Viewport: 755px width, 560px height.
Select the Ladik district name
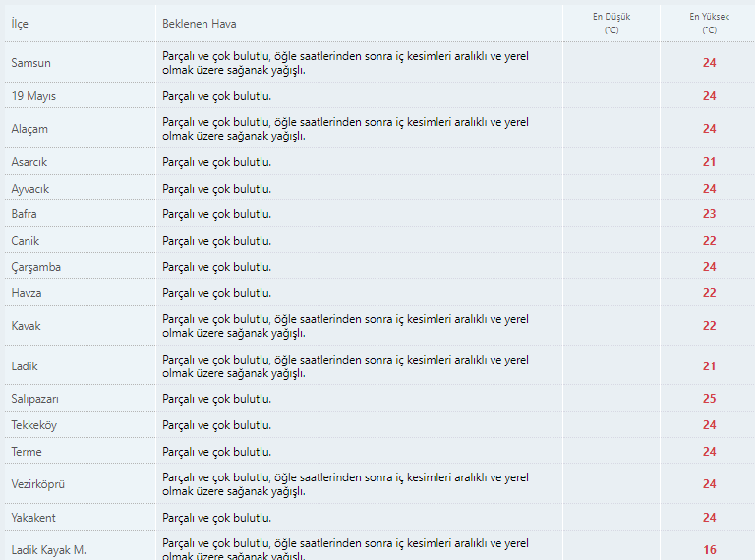pos(25,366)
